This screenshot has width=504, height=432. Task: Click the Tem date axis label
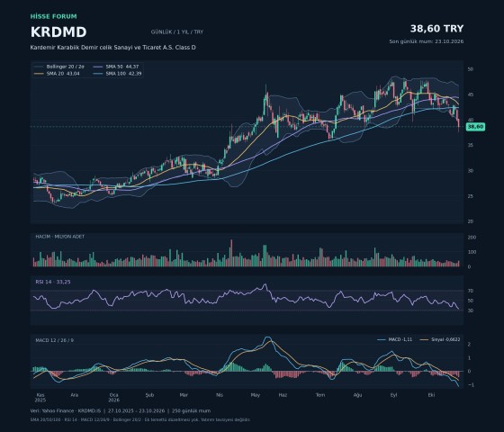pyautogui.click(x=320, y=395)
